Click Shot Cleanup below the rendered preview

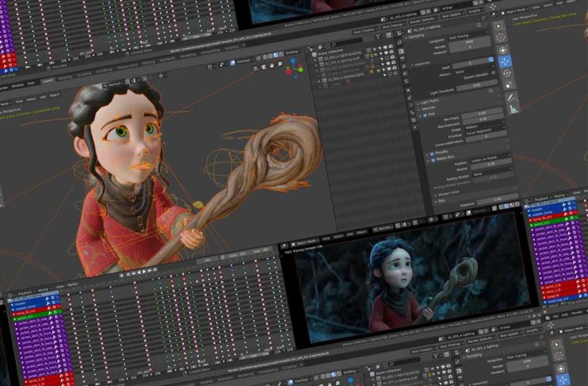point(450,345)
